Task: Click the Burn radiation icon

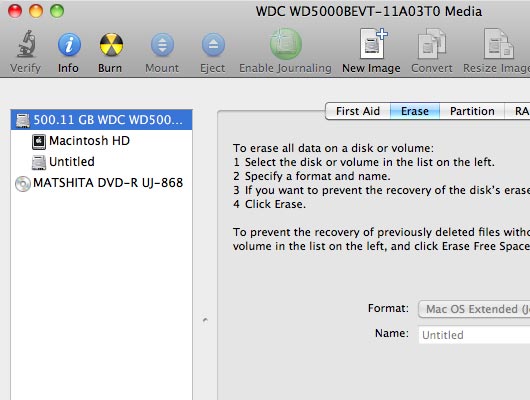Action: [111, 44]
